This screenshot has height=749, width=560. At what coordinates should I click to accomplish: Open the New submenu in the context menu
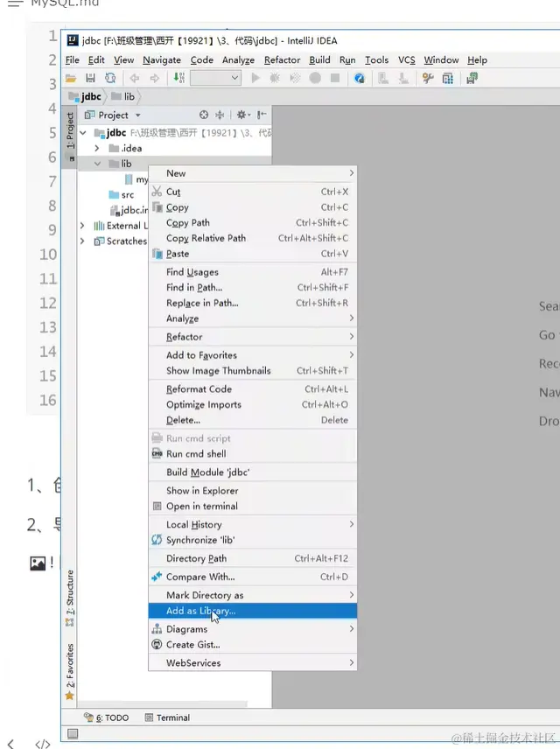coord(252,173)
